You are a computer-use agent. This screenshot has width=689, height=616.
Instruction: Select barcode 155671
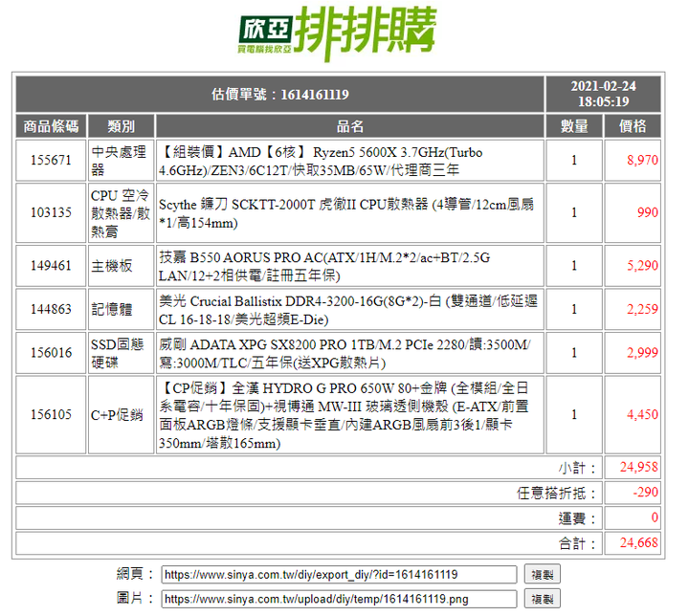click(51, 161)
